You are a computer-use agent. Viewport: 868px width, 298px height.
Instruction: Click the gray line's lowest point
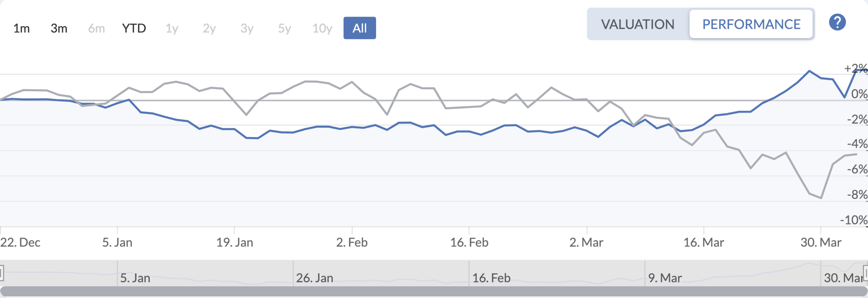point(821,198)
